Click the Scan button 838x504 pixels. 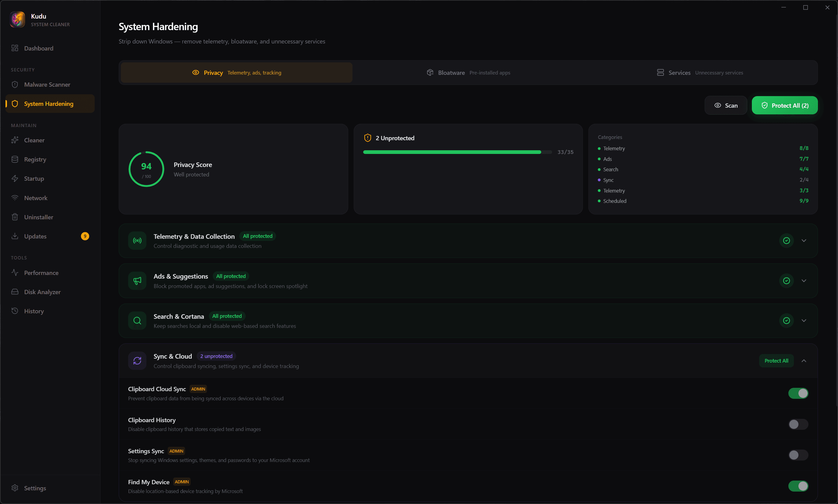tap(725, 106)
